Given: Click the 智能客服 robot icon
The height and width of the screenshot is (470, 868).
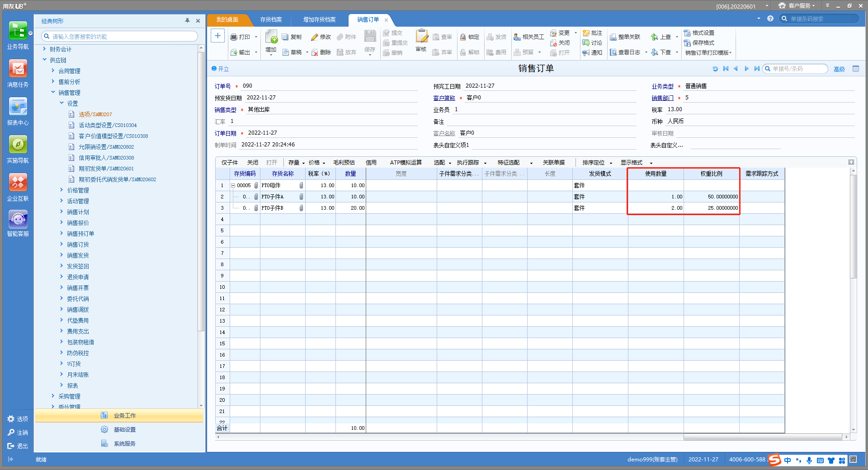Looking at the screenshot, I should (x=18, y=220).
